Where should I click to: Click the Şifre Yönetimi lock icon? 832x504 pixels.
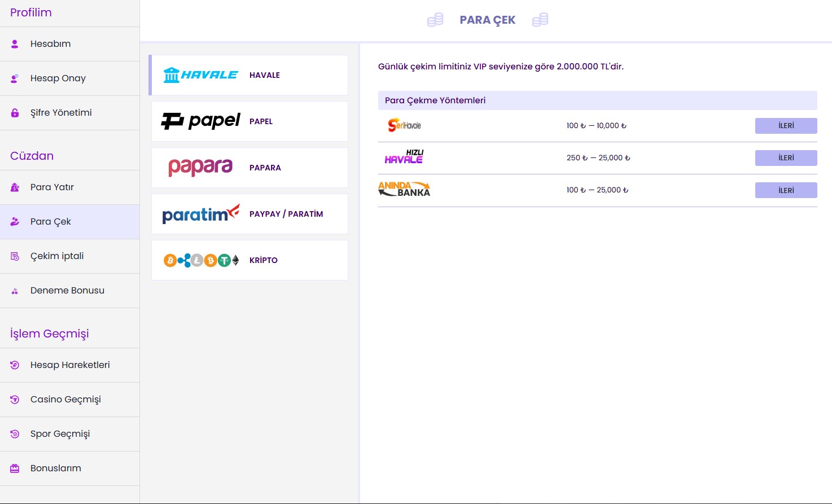15,113
